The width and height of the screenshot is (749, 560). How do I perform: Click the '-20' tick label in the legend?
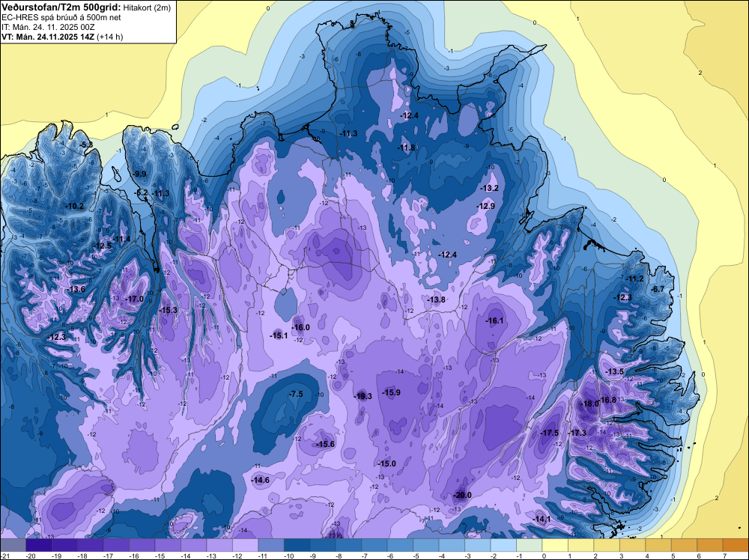(31, 556)
